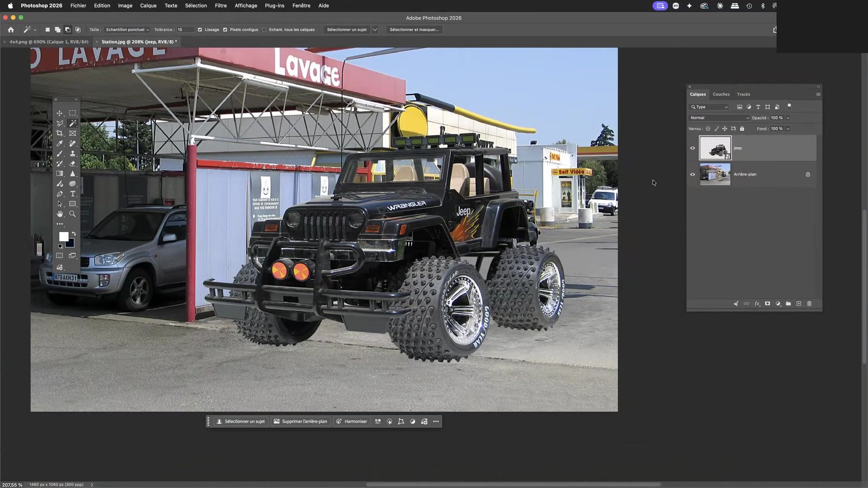Select the Sharpen triangle tool

[73, 174]
